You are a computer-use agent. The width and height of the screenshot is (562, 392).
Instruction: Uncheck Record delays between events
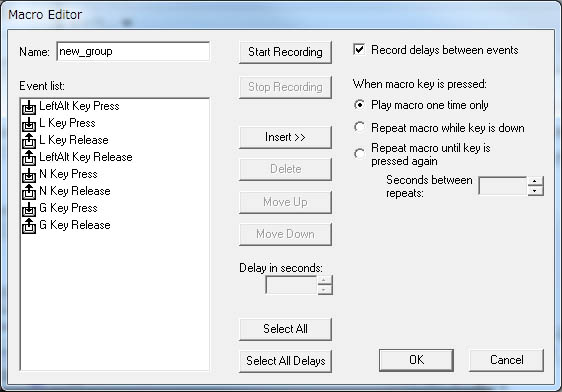(359, 49)
